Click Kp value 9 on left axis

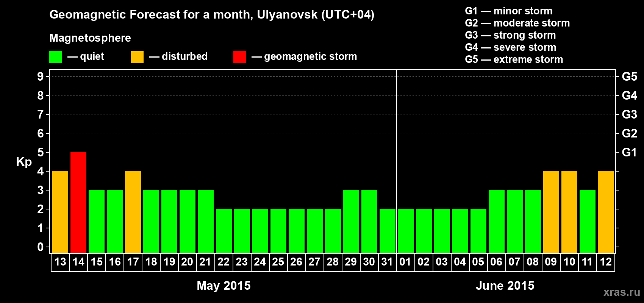point(41,77)
